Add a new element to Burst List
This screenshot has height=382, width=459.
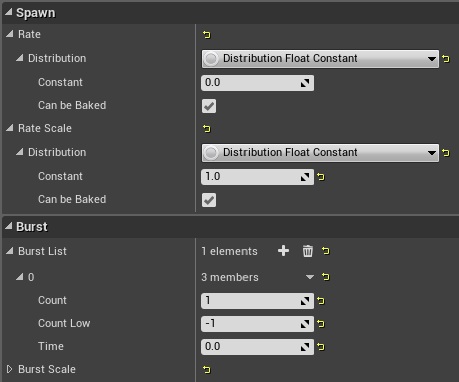283,251
